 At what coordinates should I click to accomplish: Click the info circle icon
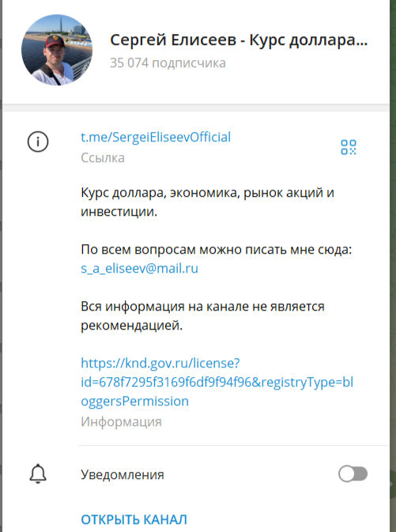point(38,141)
